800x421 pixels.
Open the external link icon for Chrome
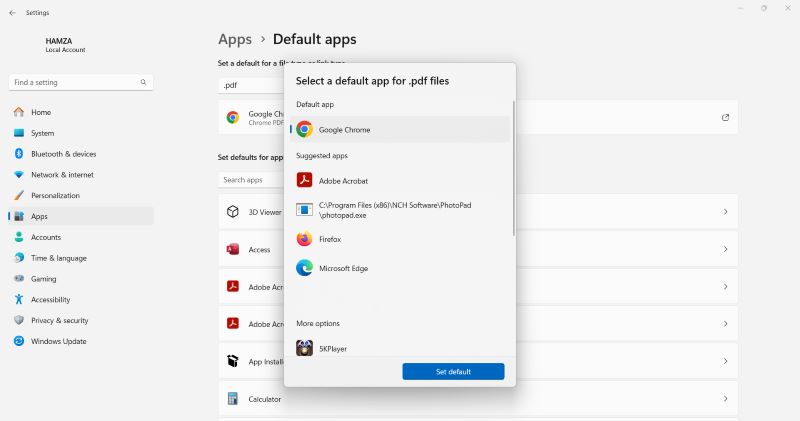pos(725,117)
